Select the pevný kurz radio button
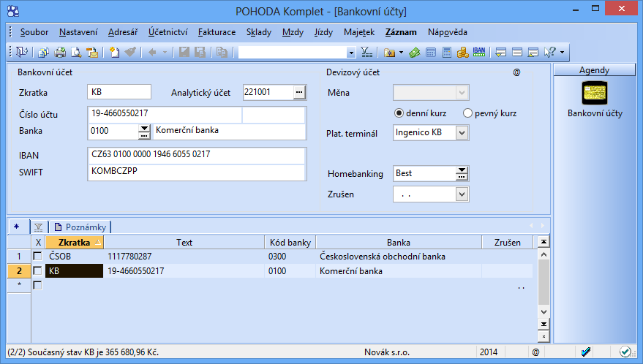The image size is (643, 364). coord(467,113)
